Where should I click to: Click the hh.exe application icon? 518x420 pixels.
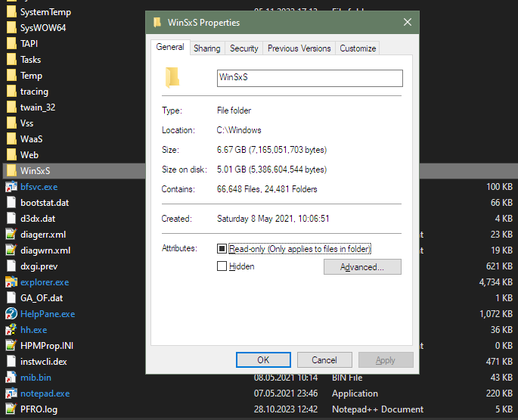pos(11,329)
